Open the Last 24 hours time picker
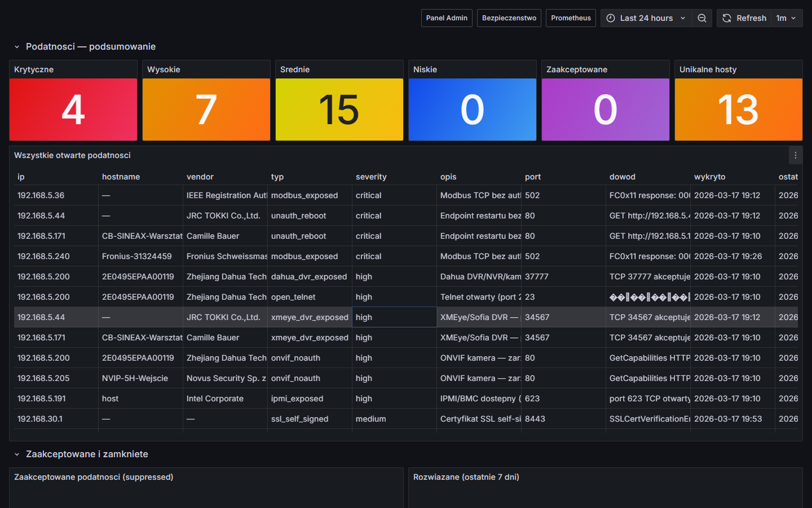Image resolution: width=812 pixels, height=508 pixels. [646, 18]
